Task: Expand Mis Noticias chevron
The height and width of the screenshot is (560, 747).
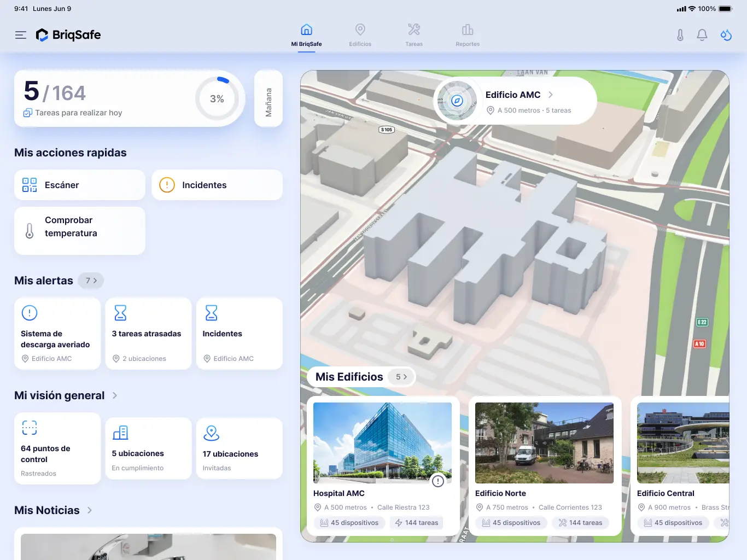Action: (x=90, y=510)
